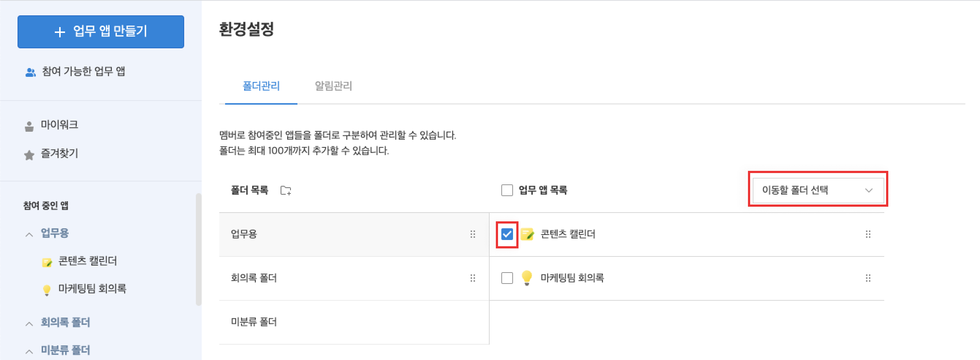Click the 업무 앱 만들기 button
The height and width of the screenshot is (360, 980).
pyautogui.click(x=101, y=31)
